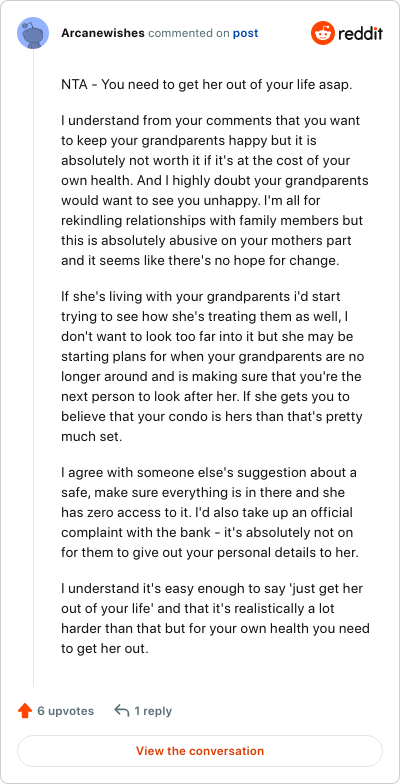Open the "1 reply" link
The image size is (400, 784).
[153, 710]
